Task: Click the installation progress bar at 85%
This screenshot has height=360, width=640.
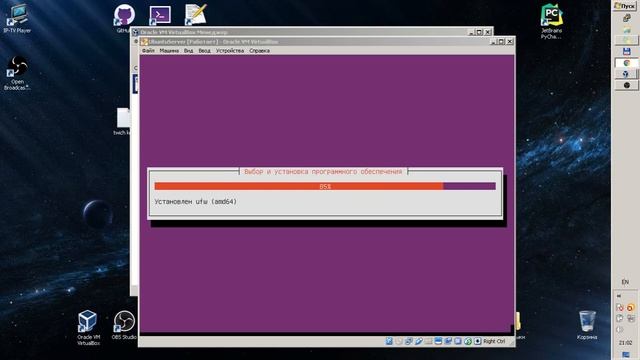Action: [x=325, y=186]
